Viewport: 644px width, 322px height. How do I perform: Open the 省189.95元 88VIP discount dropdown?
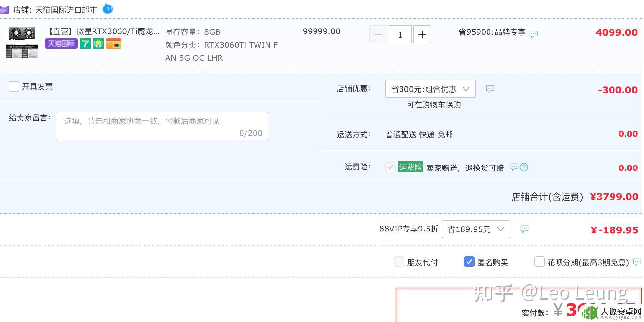tap(476, 229)
